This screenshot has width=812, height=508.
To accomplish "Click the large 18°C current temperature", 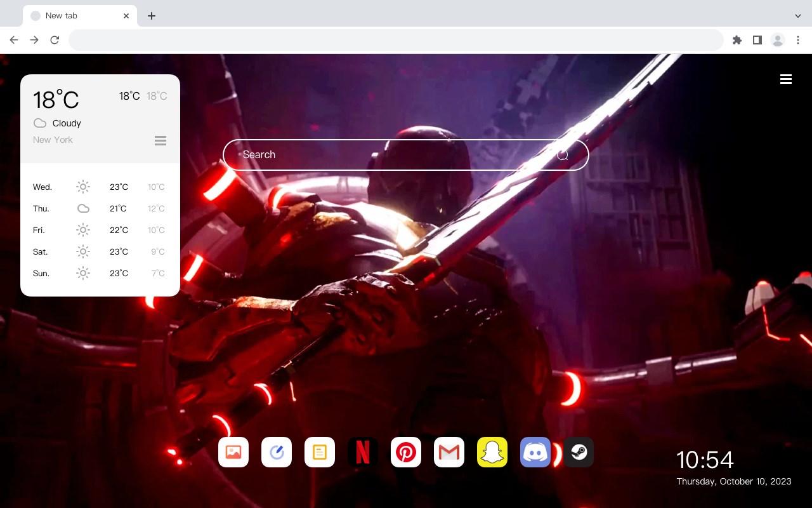I will (56, 100).
